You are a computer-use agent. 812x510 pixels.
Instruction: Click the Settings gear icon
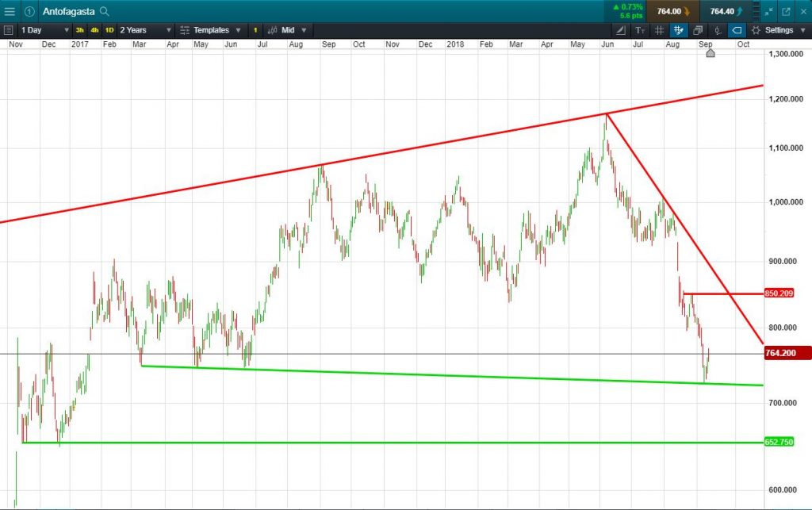756,30
